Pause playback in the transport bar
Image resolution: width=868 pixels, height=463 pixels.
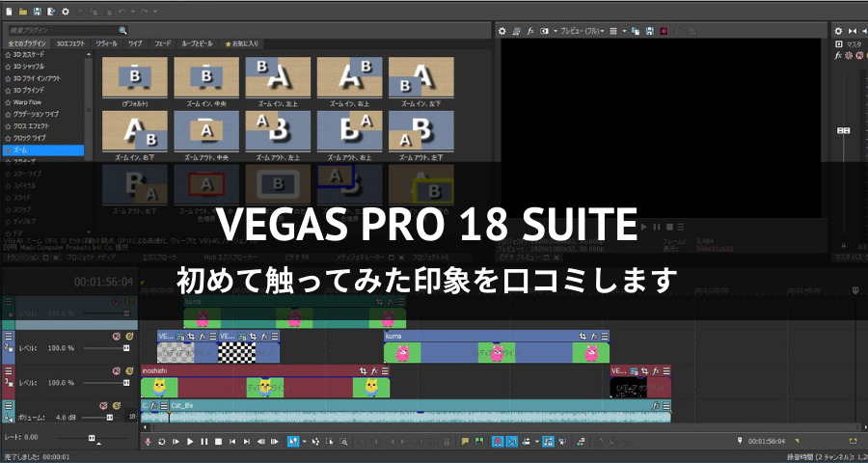click(204, 442)
